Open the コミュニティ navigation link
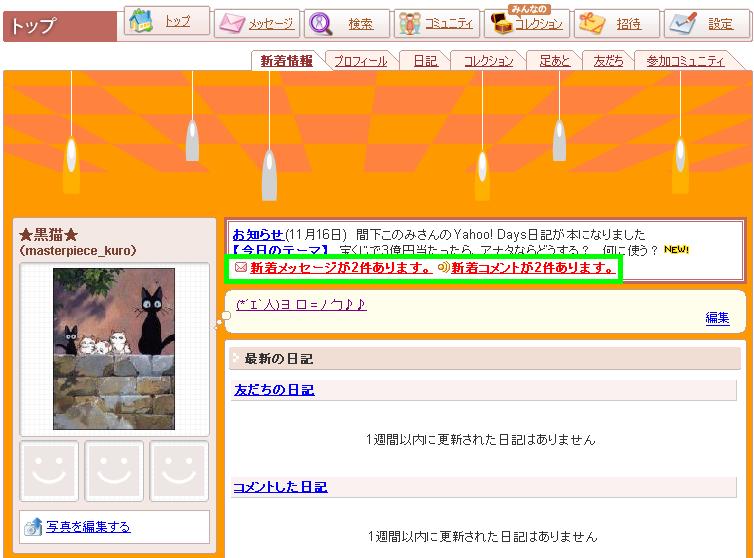The image size is (754, 558). pyautogui.click(x=449, y=24)
